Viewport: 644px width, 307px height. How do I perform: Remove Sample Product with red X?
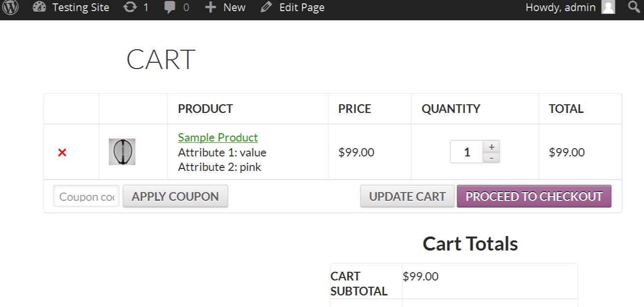(x=62, y=153)
